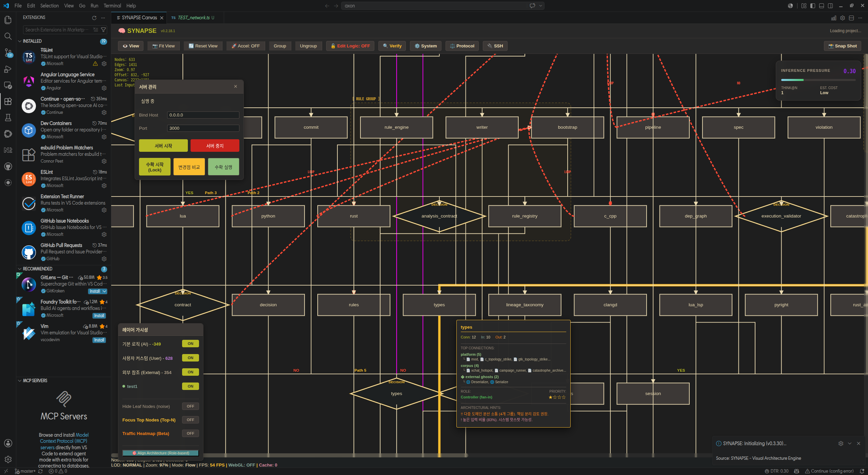The height and width of the screenshot is (475, 868).
Task: Open GitLens Install dropdown arrow
Action: 105,291
